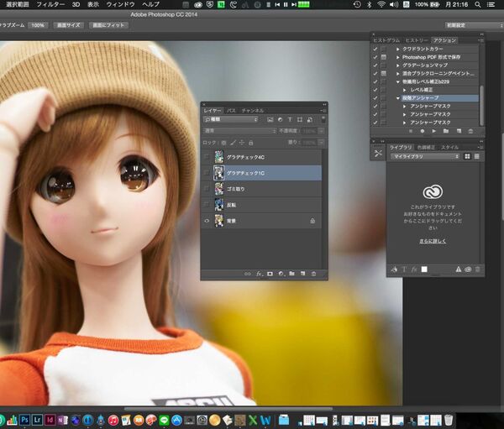Create a new layer via panel icon
Image resolution: width=504 pixels, height=429 pixels.
point(302,274)
